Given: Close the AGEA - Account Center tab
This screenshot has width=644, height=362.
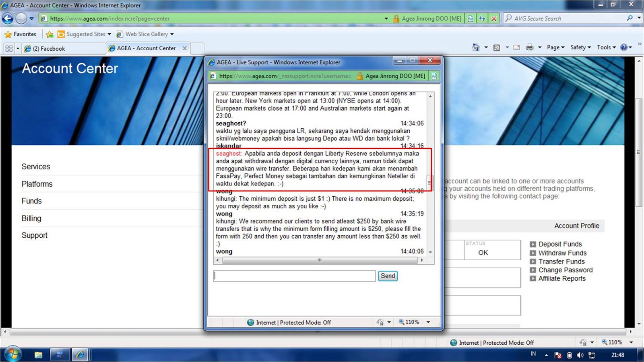Looking at the screenshot, I should pos(184,48).
